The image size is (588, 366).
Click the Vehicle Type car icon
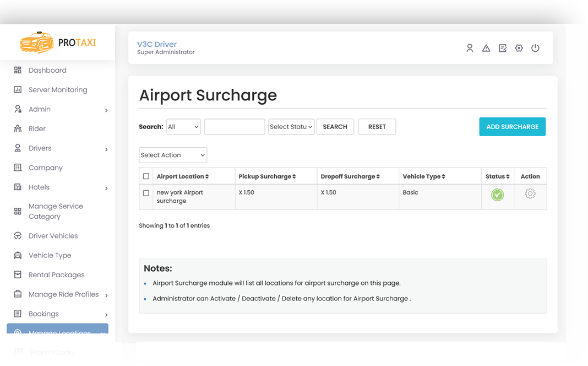tap(18, 255)
